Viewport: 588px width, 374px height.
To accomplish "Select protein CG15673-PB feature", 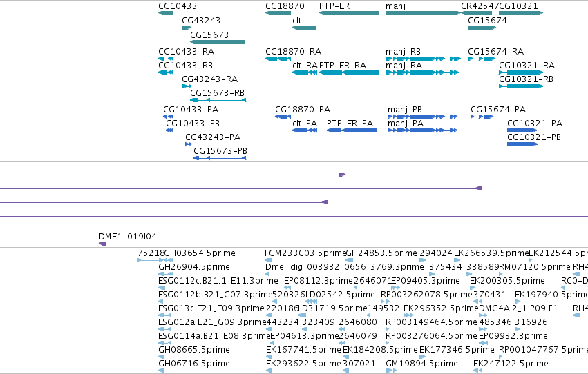I will [220, 158].
